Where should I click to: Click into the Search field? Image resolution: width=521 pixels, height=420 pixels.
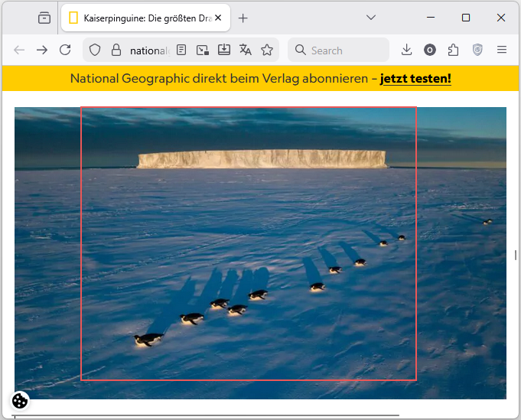click(x=344, y=50)
